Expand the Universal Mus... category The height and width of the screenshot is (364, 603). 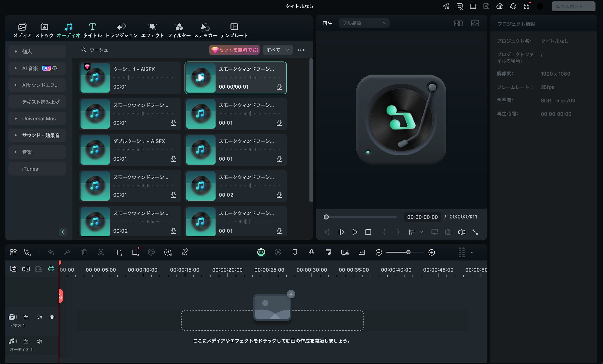pyautogui.click(x=37, y=119)
